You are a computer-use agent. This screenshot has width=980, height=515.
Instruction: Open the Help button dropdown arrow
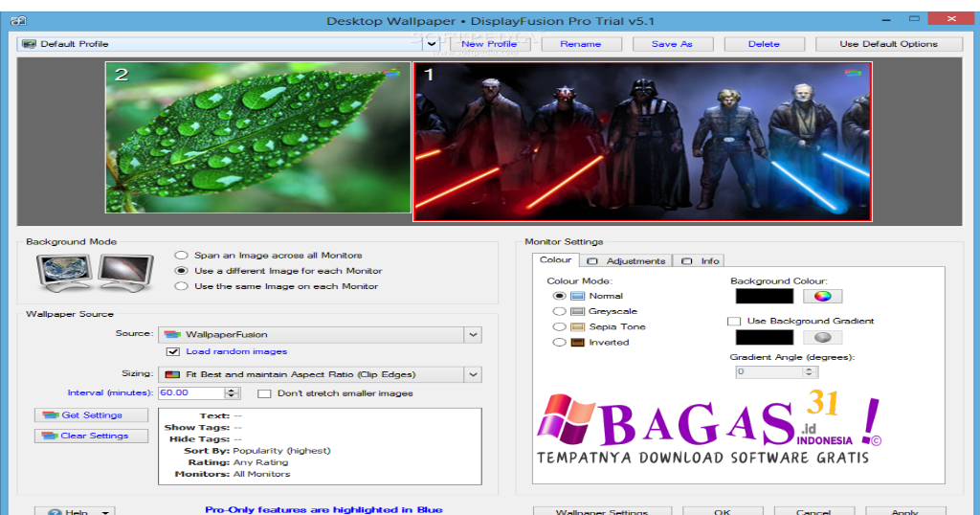pyautogui.click(x=105, y=512)
